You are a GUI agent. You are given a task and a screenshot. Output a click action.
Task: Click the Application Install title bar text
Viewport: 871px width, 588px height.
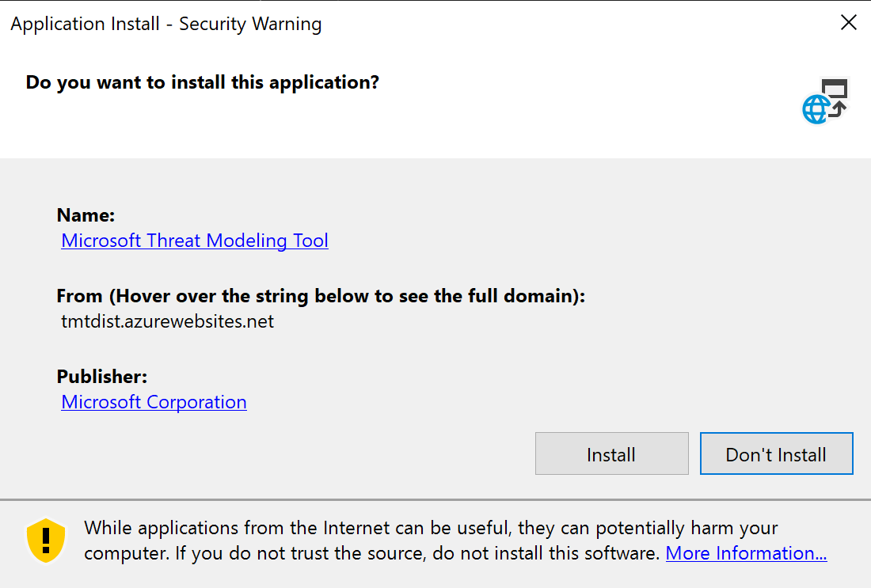[x=86, y=24]
